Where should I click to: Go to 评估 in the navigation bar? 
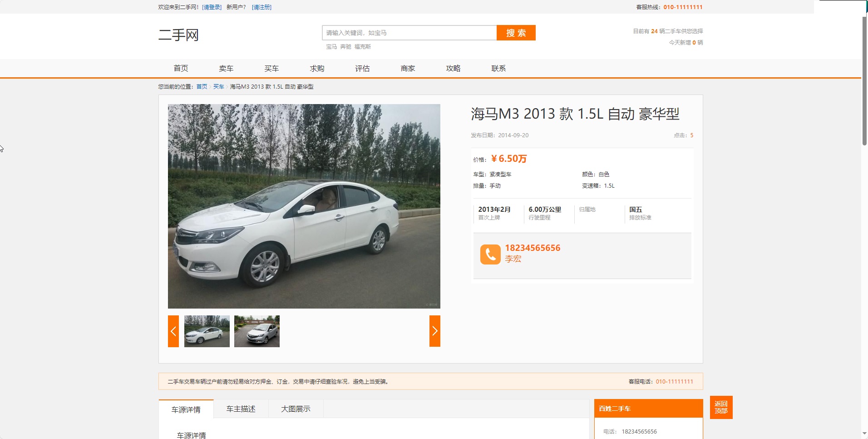tap(362, 69)
